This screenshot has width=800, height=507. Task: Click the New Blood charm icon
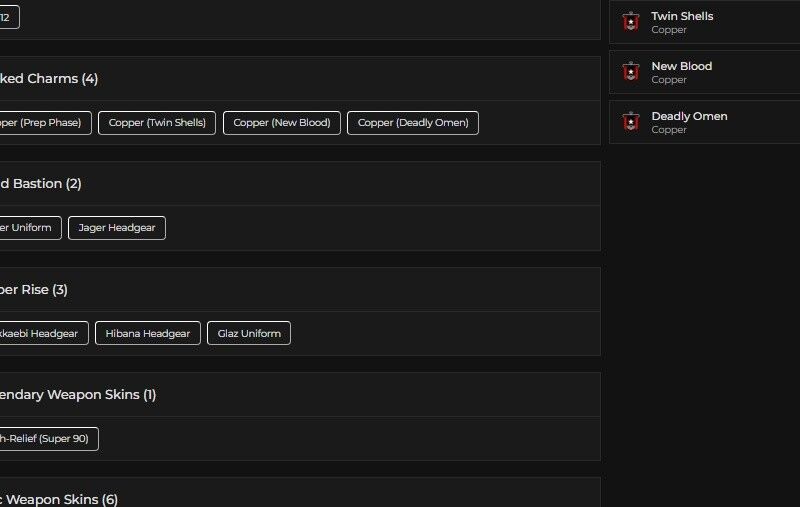point(630,72)
